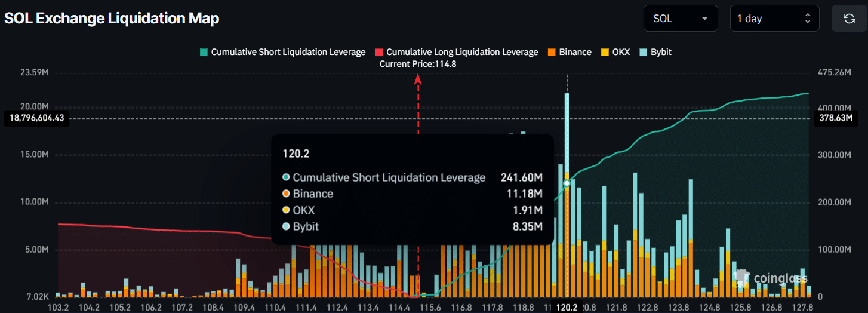Image resolution: width=868 pixels, height=313 pixels.
Task: Hide the OKX series via legend
Action: pyautogui.click(x=621, y=52)
